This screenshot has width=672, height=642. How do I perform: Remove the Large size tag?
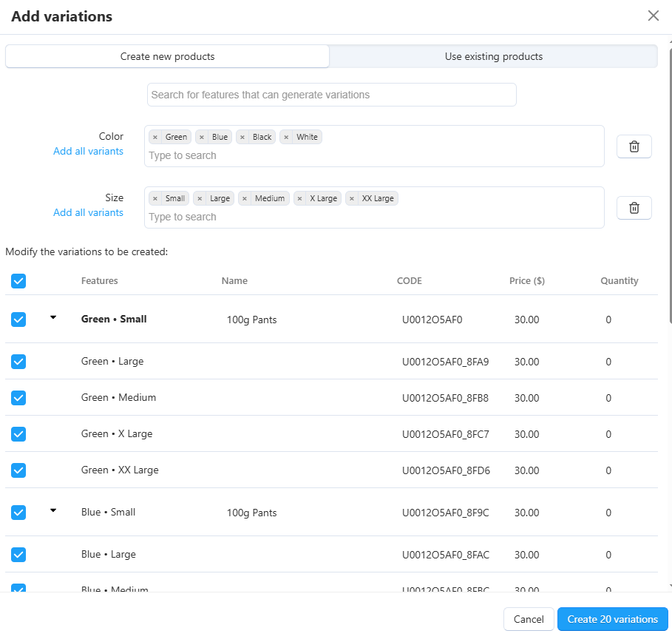pos(200,198)
